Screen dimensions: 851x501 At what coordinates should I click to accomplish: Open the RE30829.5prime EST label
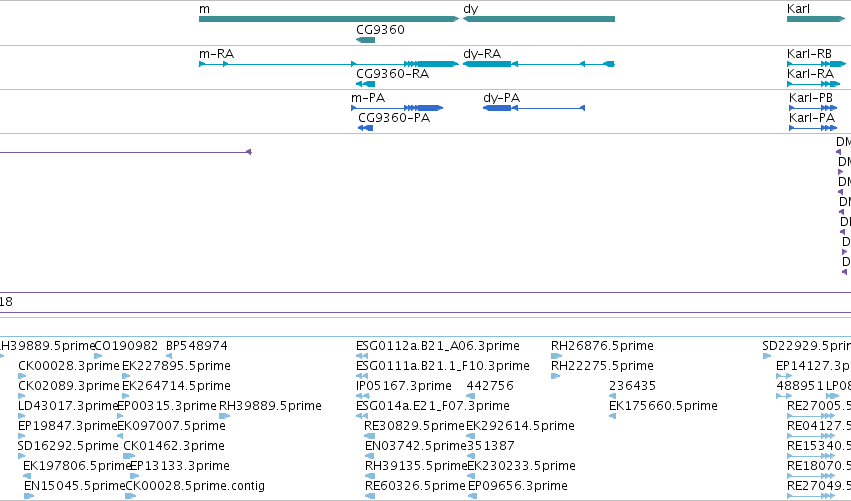415,426
